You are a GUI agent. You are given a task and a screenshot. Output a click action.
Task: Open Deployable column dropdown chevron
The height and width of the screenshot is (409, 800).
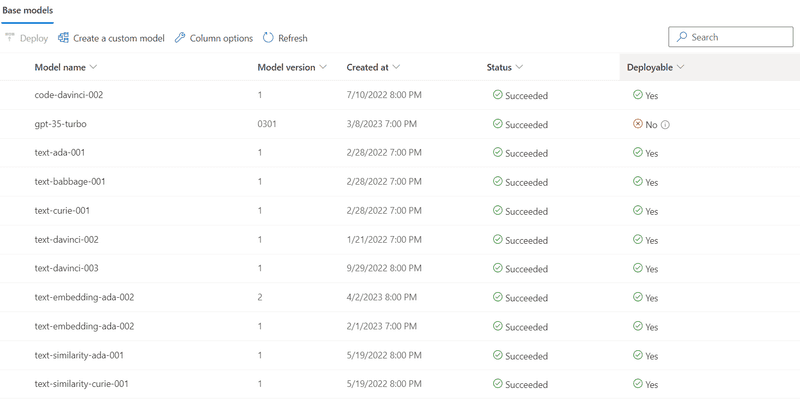(680, 67)
